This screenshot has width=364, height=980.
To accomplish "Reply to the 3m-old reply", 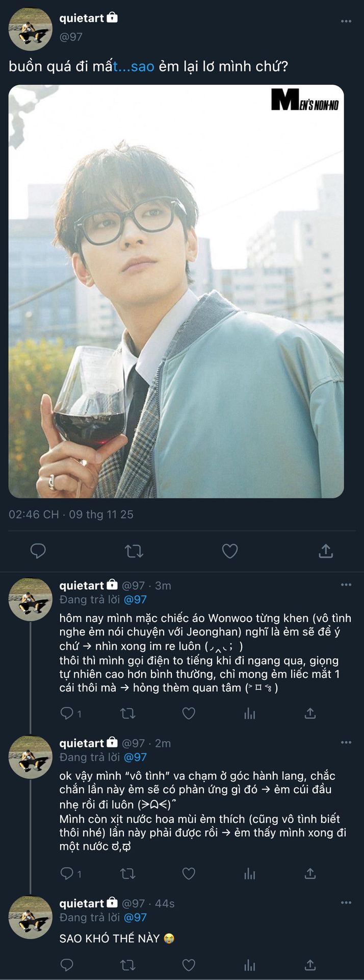I will pos(67,713).
